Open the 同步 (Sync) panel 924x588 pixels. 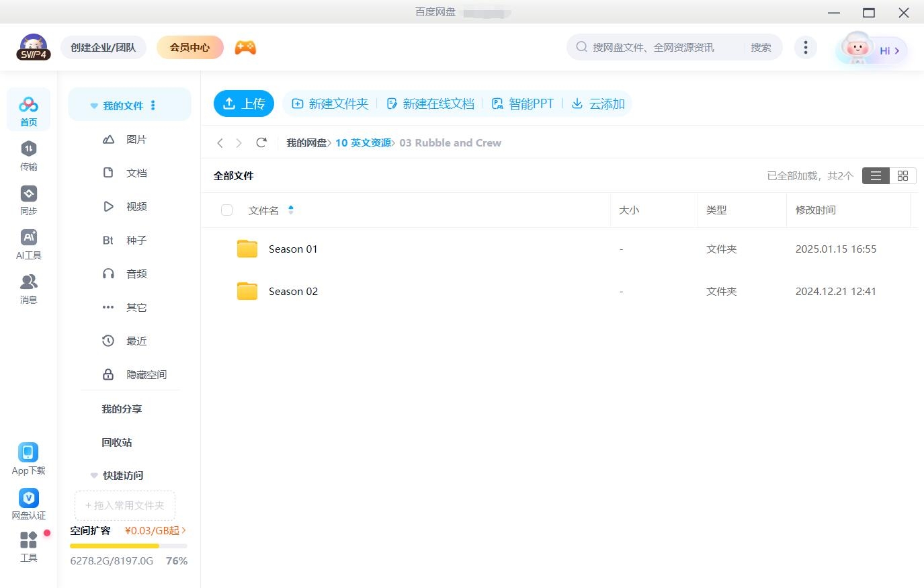click(x=28, y=200)
